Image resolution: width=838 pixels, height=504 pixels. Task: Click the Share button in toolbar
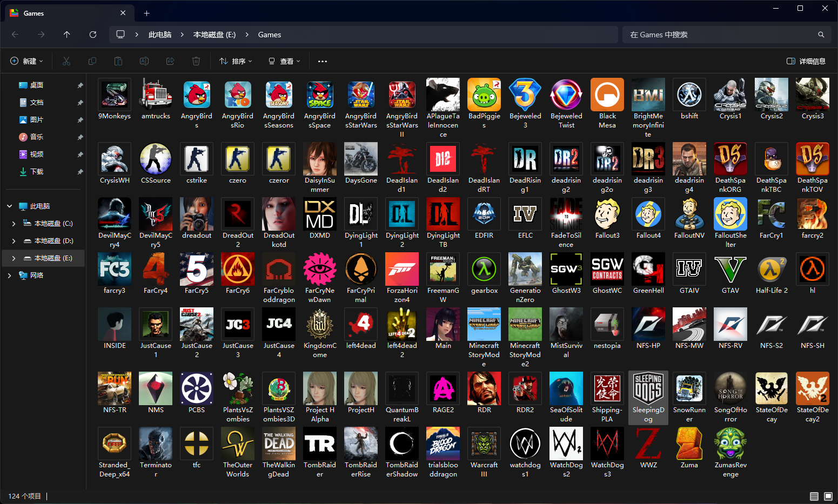click(170, 61)
